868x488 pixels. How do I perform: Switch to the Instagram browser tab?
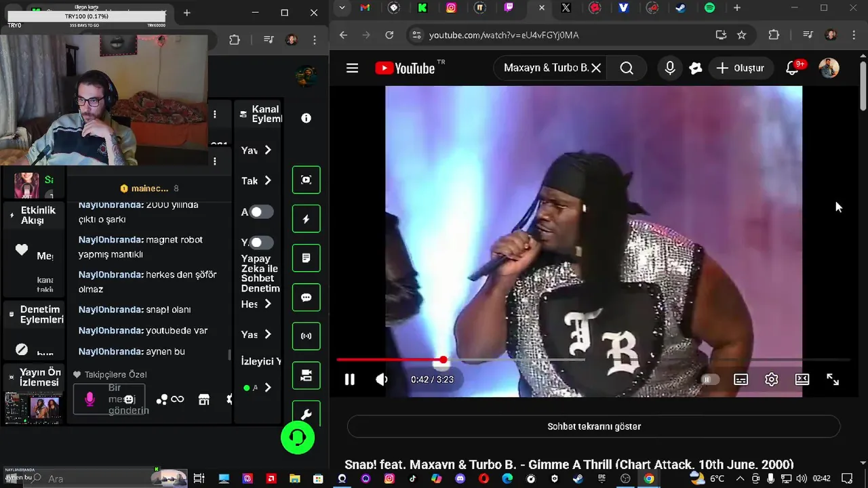451,8
